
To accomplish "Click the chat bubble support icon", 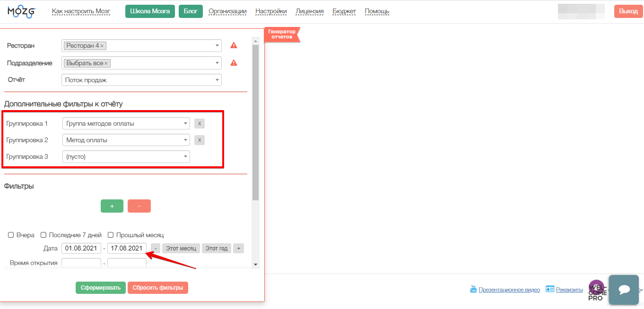I will point(623,290).
